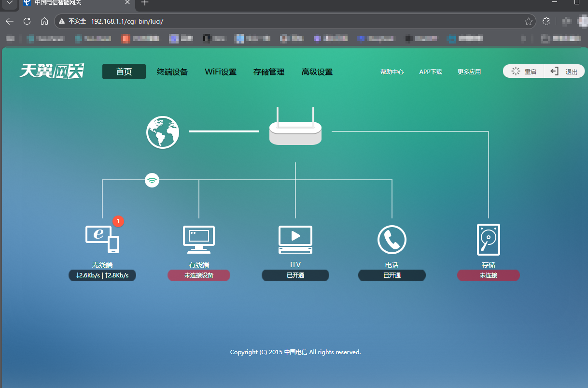Image resolution: width=588 pixels, height=388 pixels.
Task: Click the Copyright 2015 中国电信 footer text
Action: point(295,352)
